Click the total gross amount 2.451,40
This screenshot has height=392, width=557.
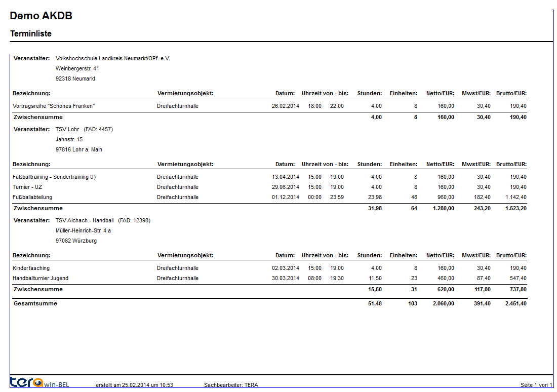tap(515, 303)
